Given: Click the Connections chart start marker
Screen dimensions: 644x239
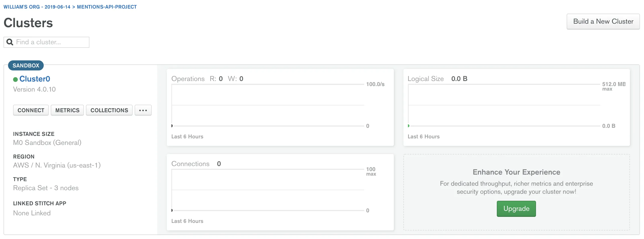Looking at the screenshot, I should click(x=172, y=210).
